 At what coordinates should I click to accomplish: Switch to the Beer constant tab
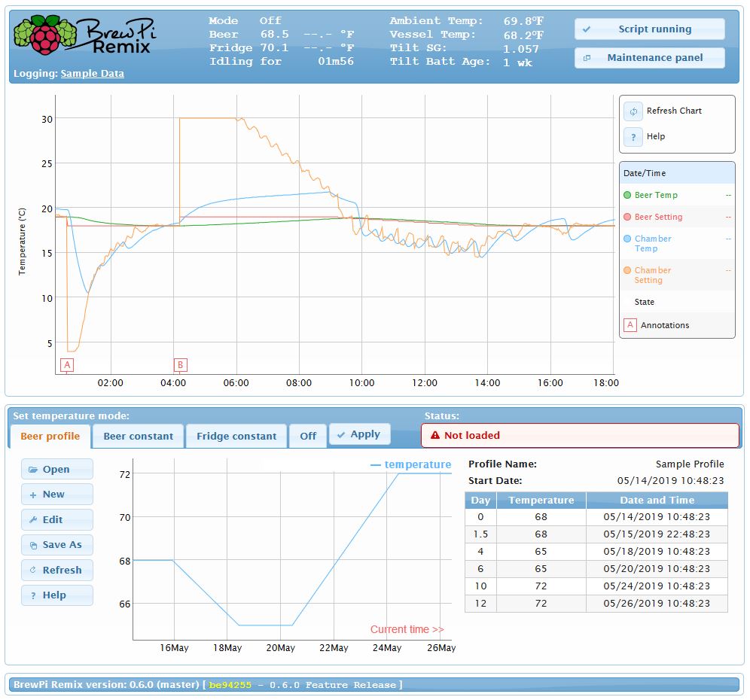(x=138, y=435)
